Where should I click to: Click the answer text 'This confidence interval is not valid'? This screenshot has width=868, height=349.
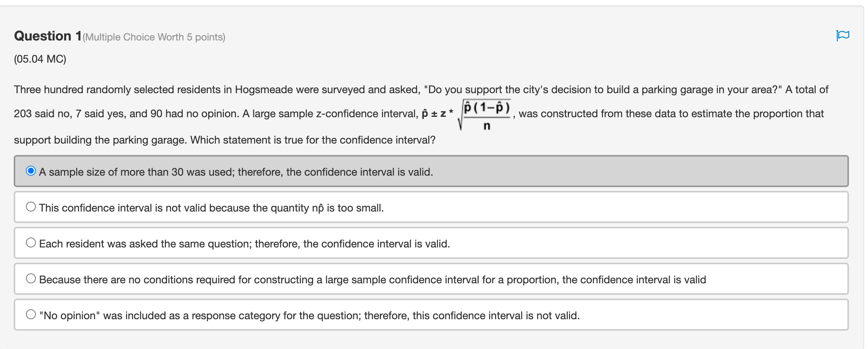[x=122, y=208]
